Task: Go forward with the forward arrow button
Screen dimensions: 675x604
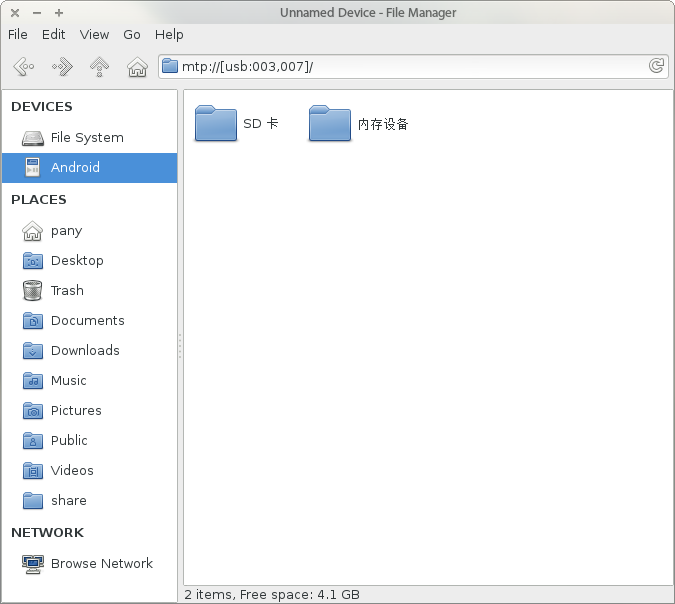Action: click(x=62, y=67)
